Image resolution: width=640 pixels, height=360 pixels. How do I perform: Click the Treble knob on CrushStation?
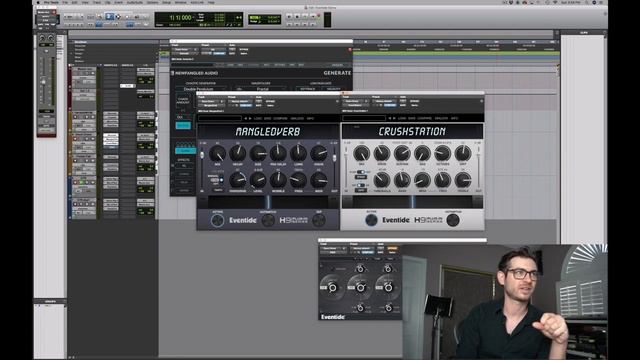463,180
